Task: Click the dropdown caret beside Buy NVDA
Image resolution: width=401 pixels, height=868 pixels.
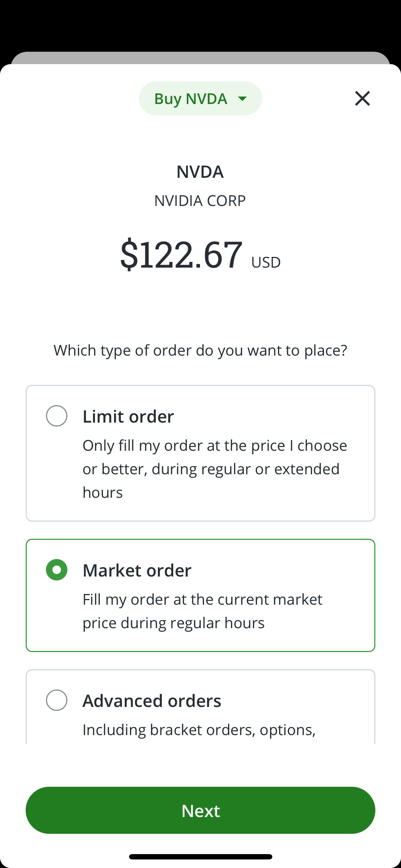Action: pos(242,99)
